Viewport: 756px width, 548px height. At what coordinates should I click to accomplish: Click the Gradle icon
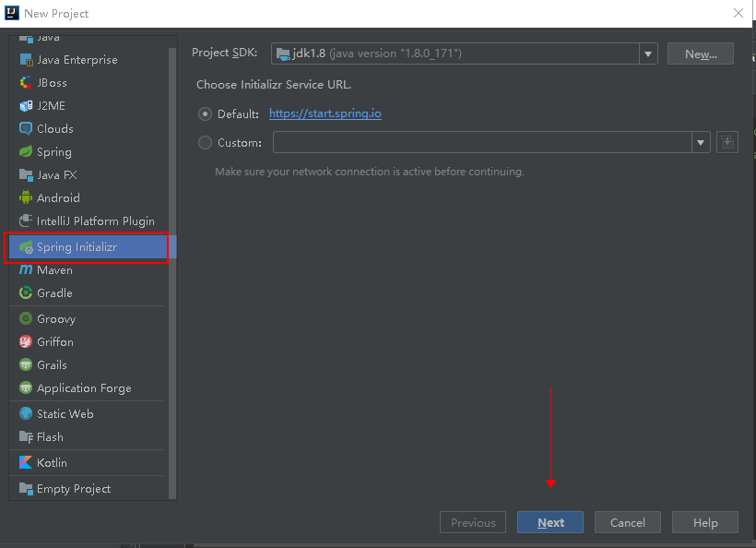coord(26,292)
